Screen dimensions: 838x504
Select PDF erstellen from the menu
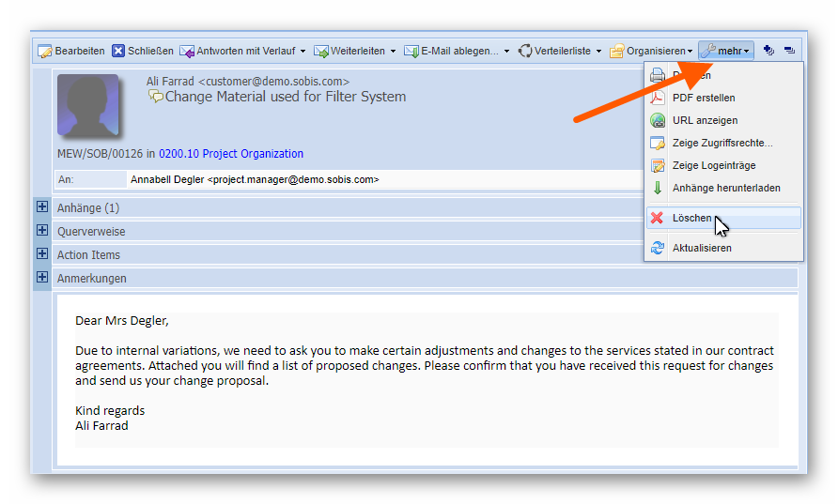[703, 98]
